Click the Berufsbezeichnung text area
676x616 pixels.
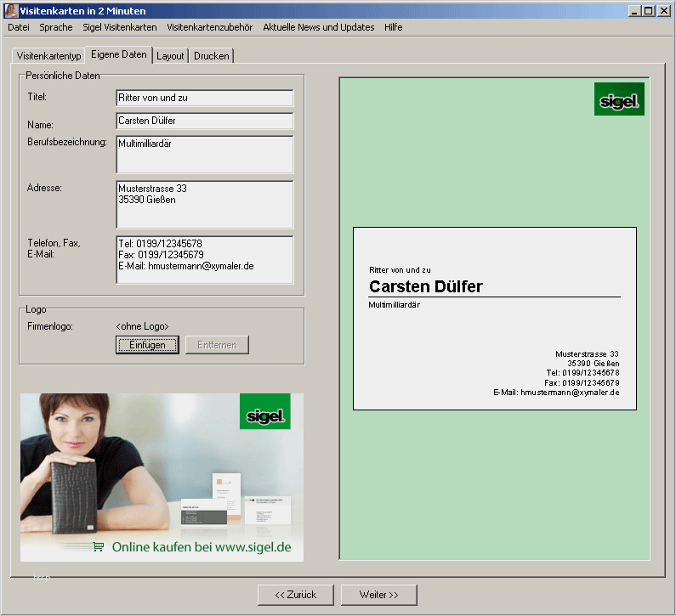(x=205, y=155)
